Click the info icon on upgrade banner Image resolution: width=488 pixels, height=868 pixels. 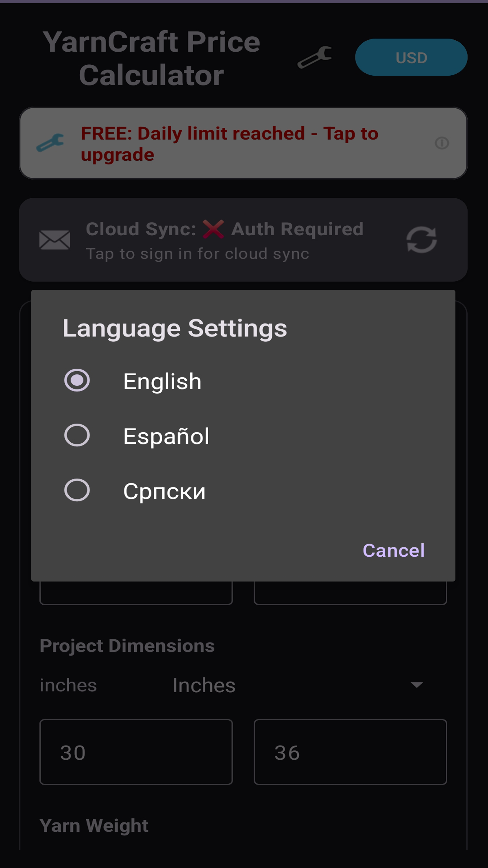click(442, 143)
